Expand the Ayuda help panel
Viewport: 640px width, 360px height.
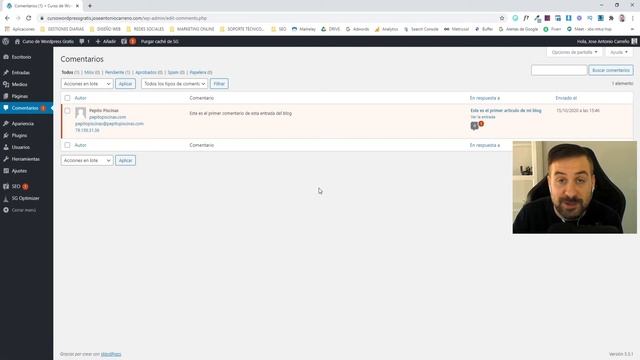tap(619, 52)
